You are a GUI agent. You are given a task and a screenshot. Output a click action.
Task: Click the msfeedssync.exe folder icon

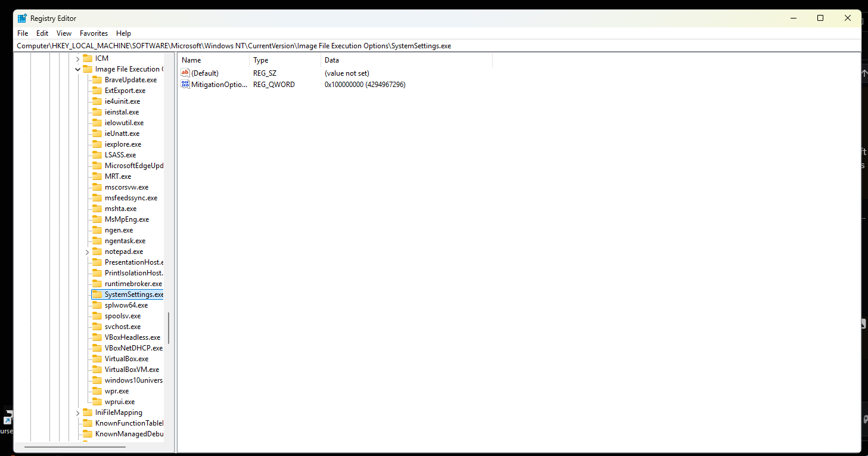point(97,198)
